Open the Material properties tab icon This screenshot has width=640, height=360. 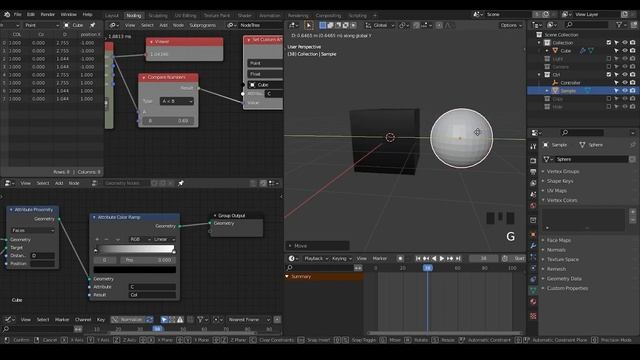pyautogui.click(x=533, y=302)
